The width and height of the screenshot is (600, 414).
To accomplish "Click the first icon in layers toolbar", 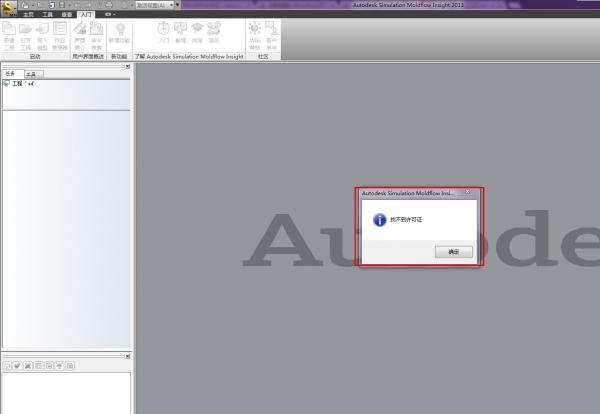I will [7, 366].
